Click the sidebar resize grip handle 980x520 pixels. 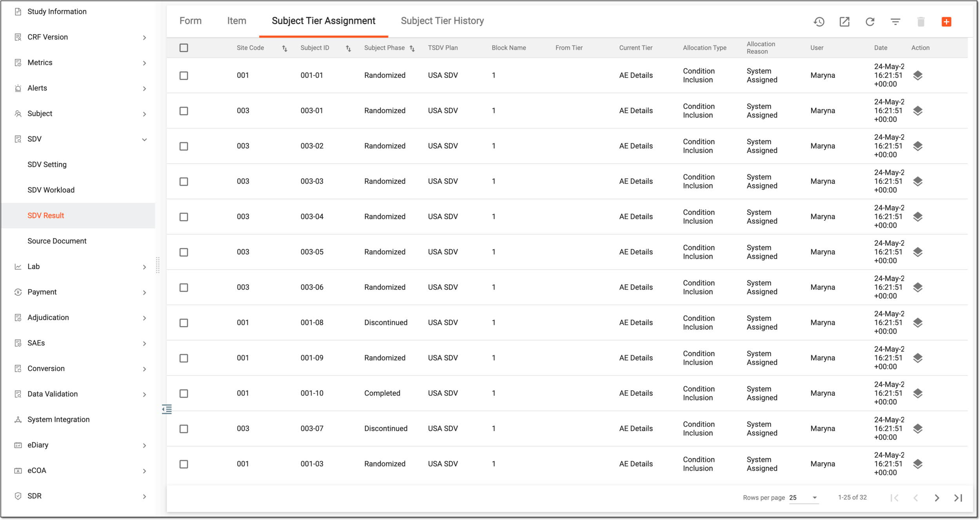[x=158, y=265]
